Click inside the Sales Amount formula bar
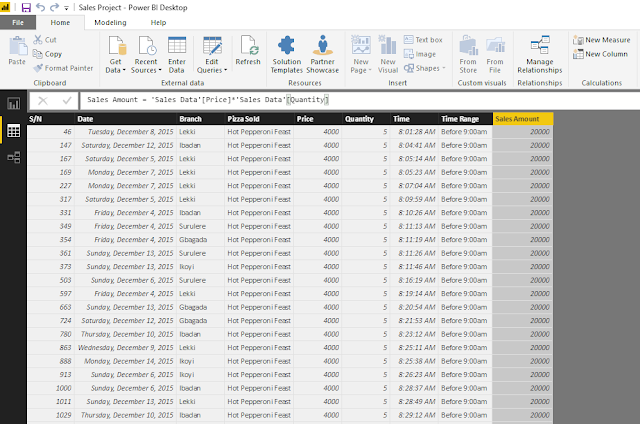640x424 pixels. click(359, 100)
